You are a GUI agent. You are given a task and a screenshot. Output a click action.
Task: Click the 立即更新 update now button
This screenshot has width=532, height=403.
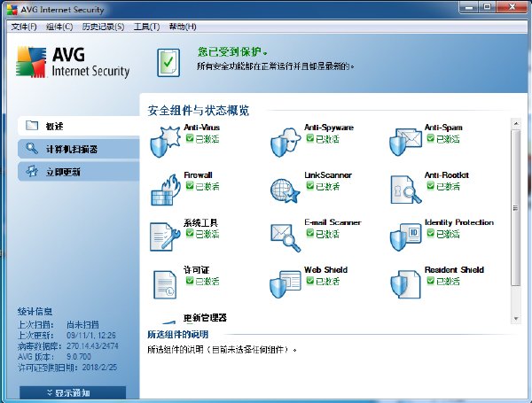(79, 172)
